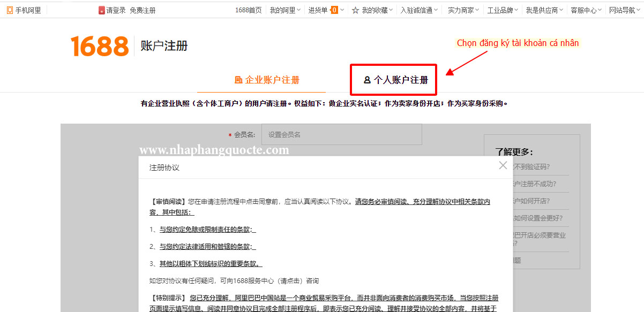Click the 【特别提示】 paragraph heading
Image resolution: width=644 pixels, height=312 pixels.
pos(168,298)
